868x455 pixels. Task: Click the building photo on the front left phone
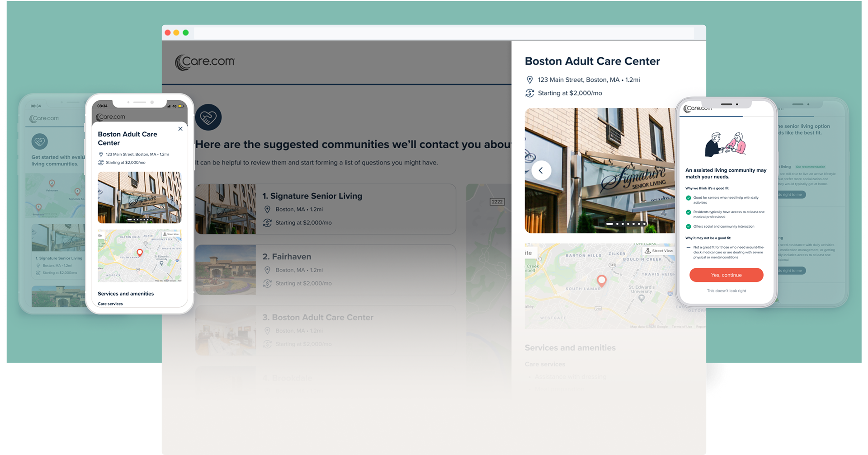(x=140, y=197)
